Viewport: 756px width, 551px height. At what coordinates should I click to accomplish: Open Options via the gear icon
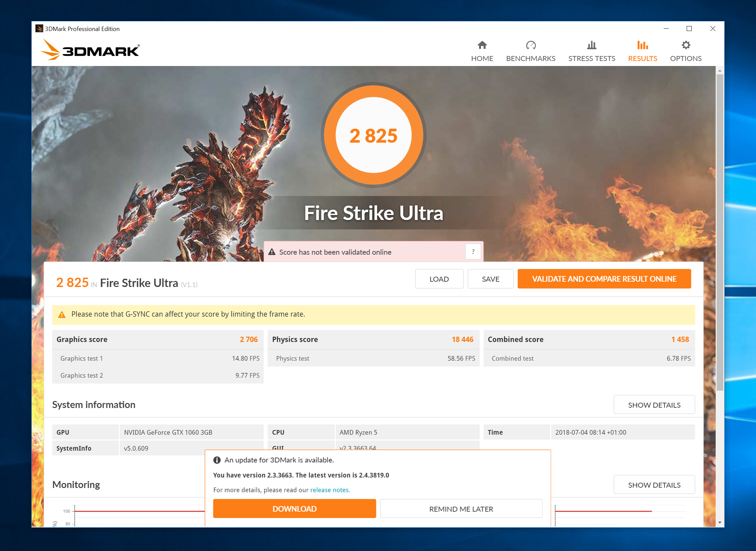point(685,45)
